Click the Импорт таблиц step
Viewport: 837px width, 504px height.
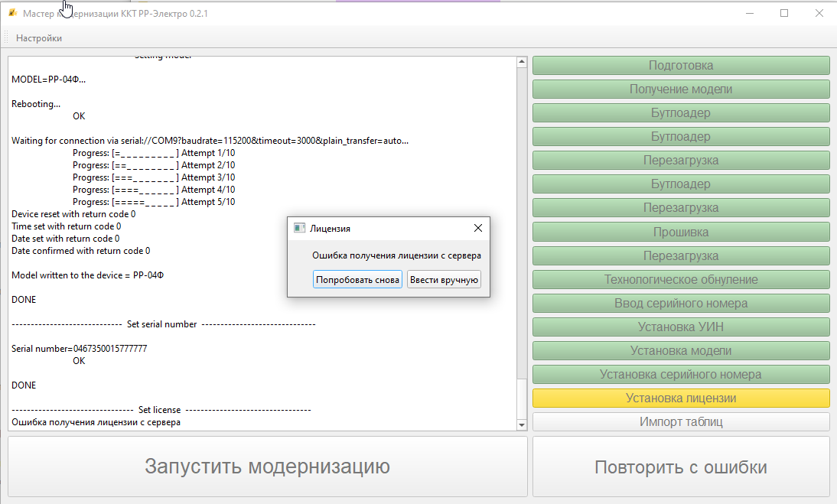681,422
